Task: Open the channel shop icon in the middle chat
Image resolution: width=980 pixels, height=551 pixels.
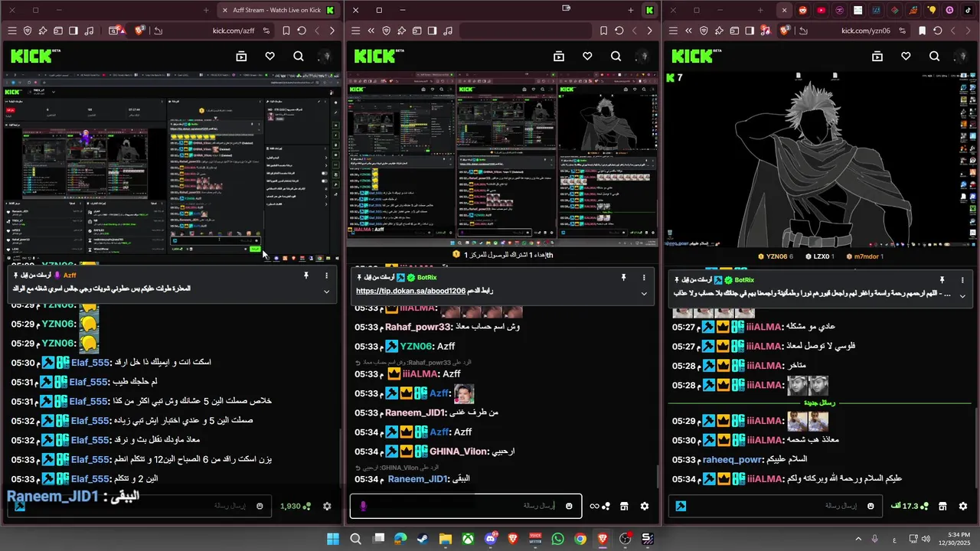Action: 624,506
